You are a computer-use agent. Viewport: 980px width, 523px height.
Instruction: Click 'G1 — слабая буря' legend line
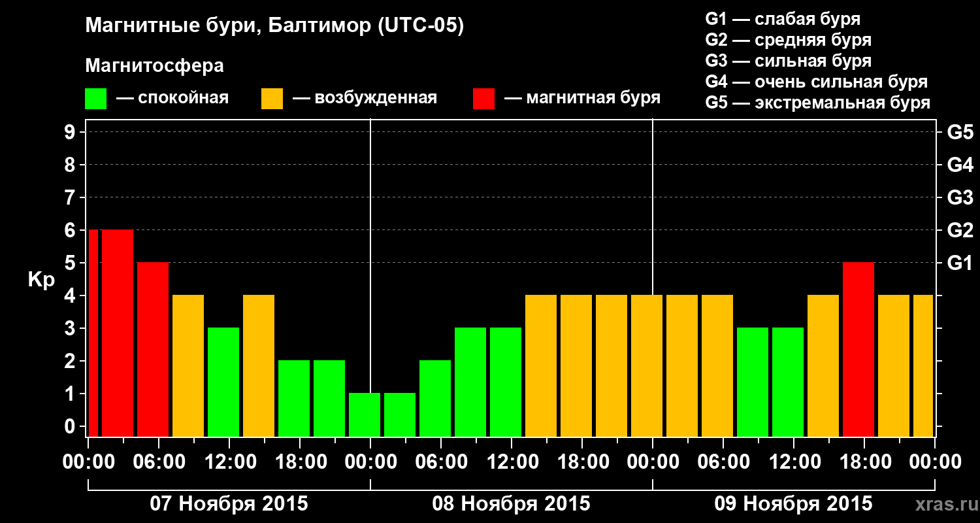click(x=783, y=19)
